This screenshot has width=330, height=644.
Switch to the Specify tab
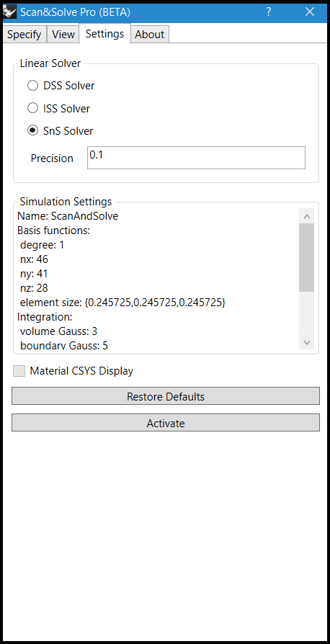click(24, 35)
